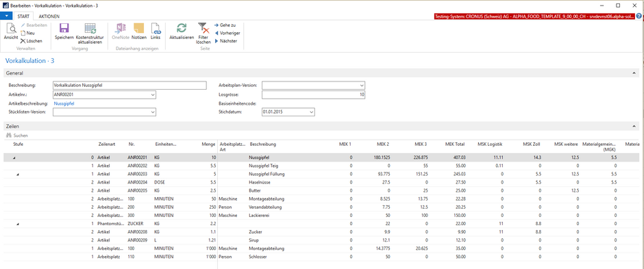Click the greyed Bearbeiten pencil
644x269 pixels.
click(x=23, y=25)
